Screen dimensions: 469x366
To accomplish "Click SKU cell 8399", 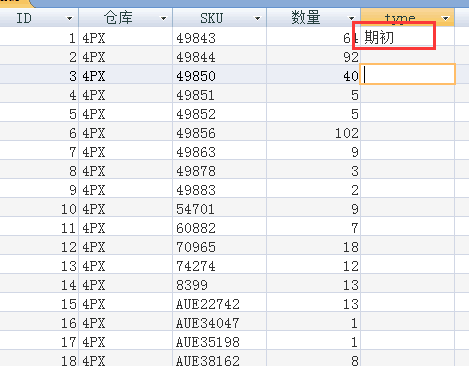I will pyautogui.click(x=219, y=283).
